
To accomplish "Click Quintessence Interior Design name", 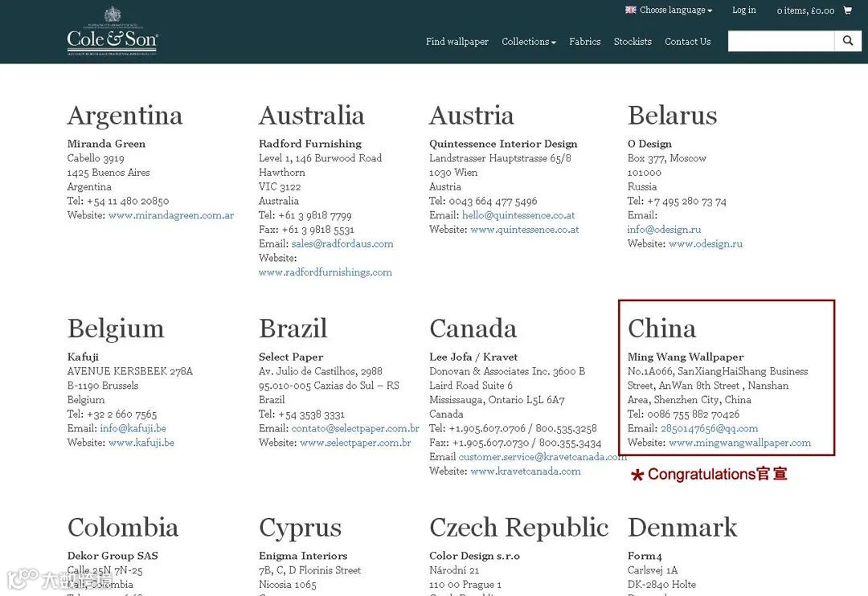I will click(503, 144).
